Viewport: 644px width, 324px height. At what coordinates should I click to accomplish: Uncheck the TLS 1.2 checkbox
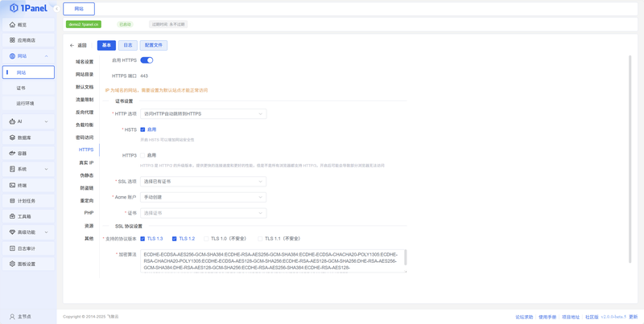point(174,239)
